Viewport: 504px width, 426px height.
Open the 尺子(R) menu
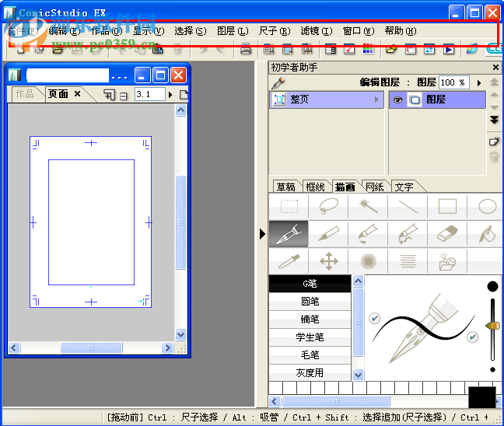pyautogui.click(x=275, y=31)
